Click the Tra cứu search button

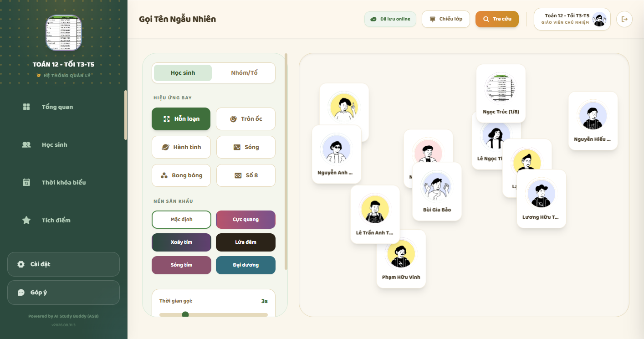[497, 19]
